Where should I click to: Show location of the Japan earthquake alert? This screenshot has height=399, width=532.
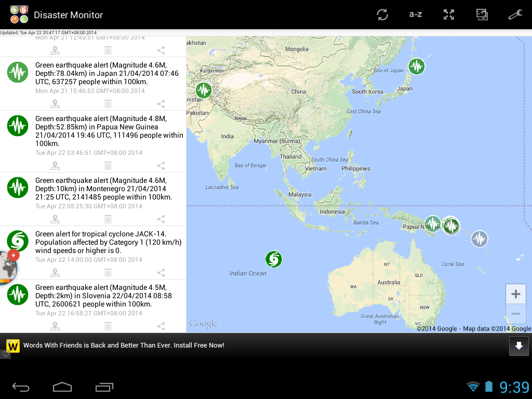55,103
